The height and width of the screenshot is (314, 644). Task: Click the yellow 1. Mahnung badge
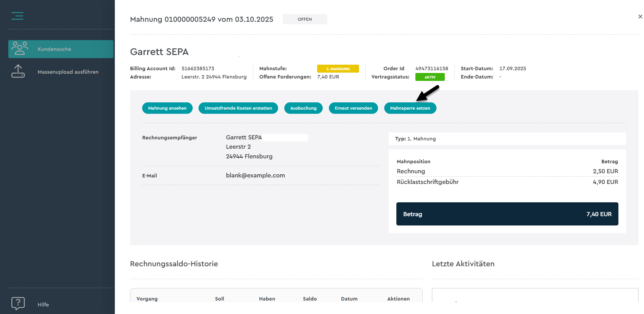tap(338, 69)
